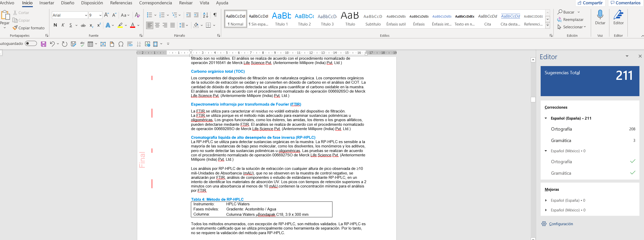
Task: Open the bullet list style dropdown arrow
Action: 155,15
